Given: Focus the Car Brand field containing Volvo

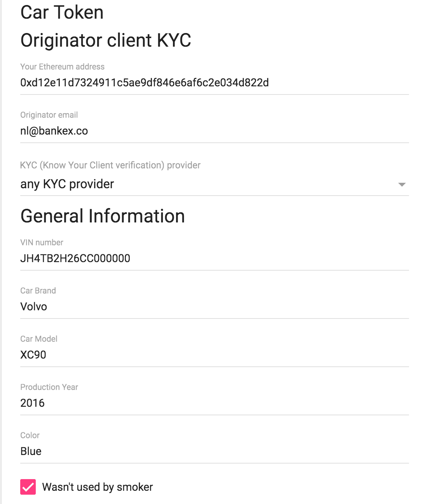Looking at the screenshot, I should 214,307.
